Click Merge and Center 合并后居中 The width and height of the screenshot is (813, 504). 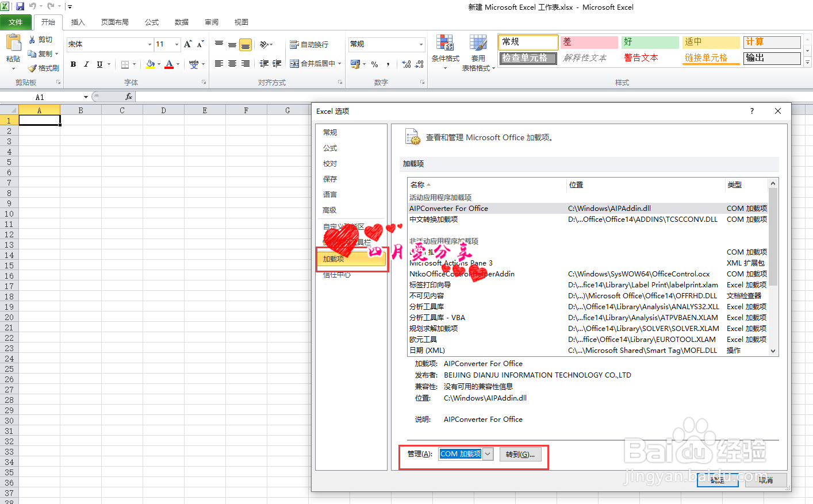point(312,64)
